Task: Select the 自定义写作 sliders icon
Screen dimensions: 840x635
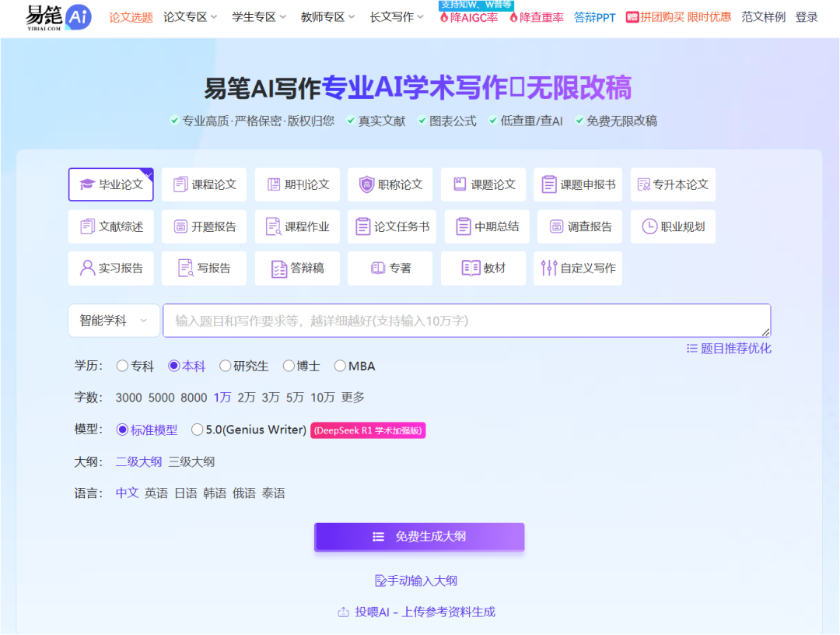Action: tap(549, 268)
